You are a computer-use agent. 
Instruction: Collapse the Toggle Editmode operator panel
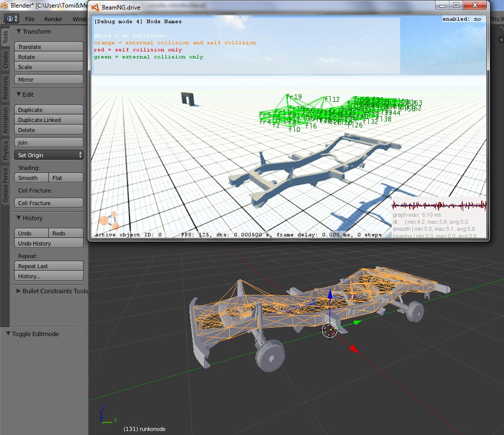[9, 334]
